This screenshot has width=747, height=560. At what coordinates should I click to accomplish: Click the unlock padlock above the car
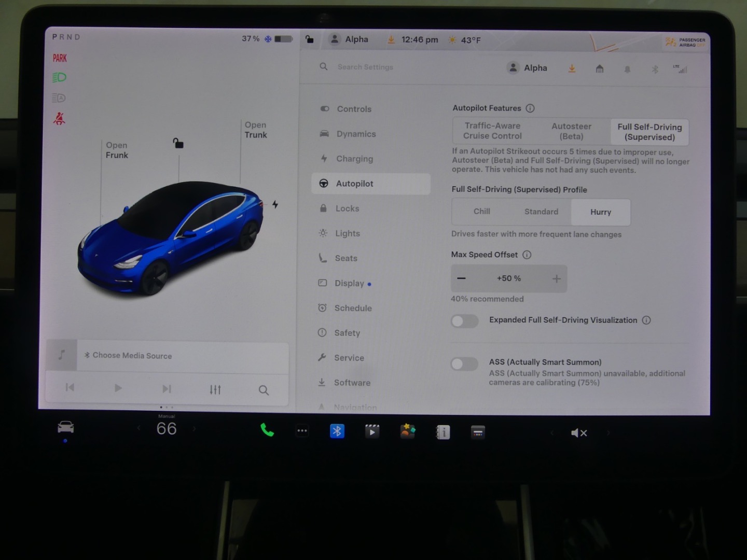click(x=178, y=143)
